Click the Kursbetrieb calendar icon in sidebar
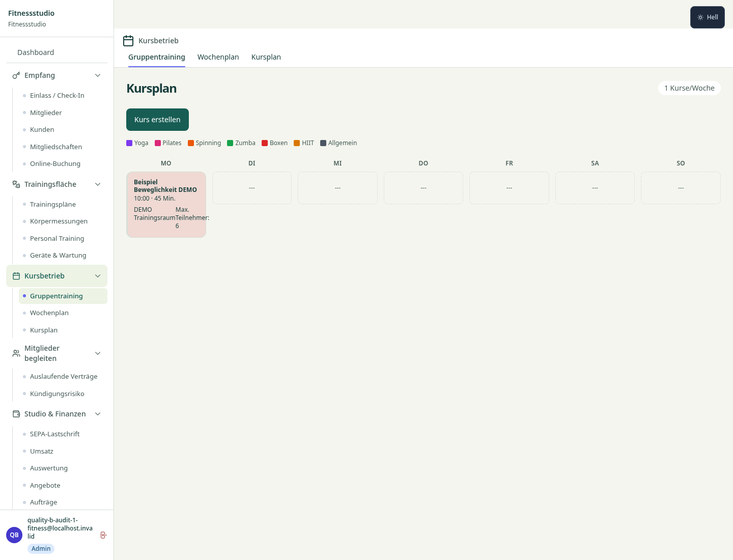The width and height of the screenshot is (733, 560). [16, 276]
